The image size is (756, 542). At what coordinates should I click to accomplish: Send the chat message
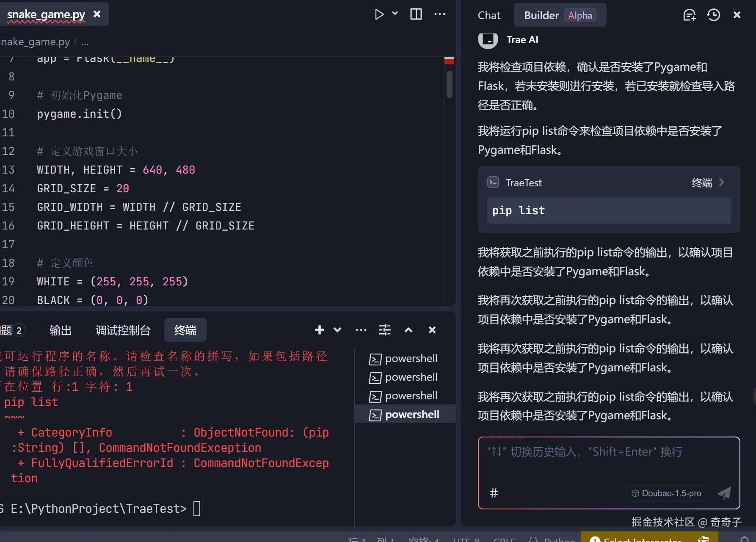724,493
